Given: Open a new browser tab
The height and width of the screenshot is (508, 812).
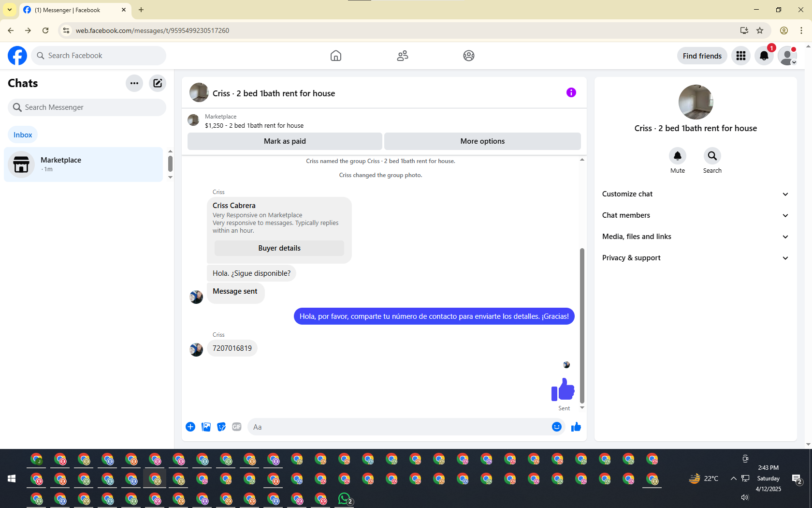Looking at the screenshot, I should tap(141, 10).
